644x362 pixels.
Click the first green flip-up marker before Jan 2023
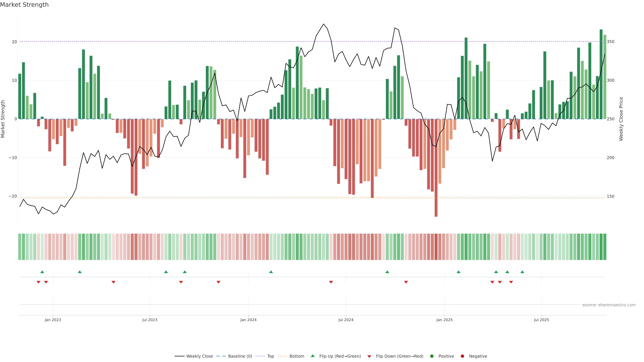[42, 272]
